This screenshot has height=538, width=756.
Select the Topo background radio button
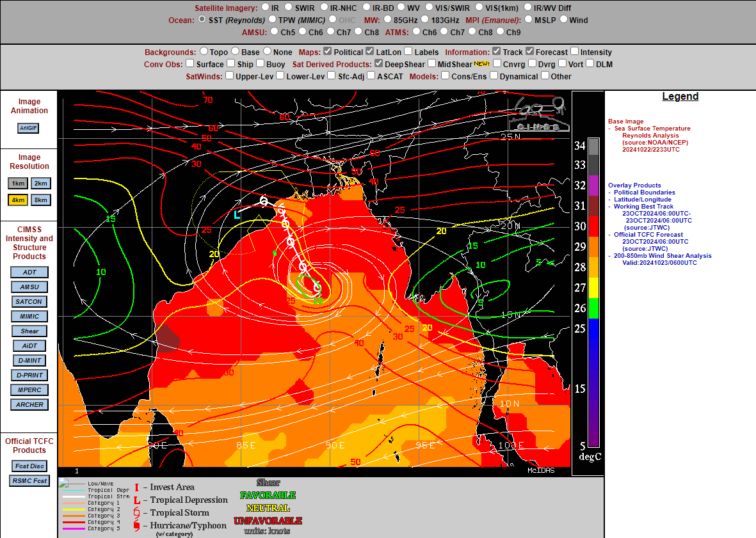coord(204,51)
